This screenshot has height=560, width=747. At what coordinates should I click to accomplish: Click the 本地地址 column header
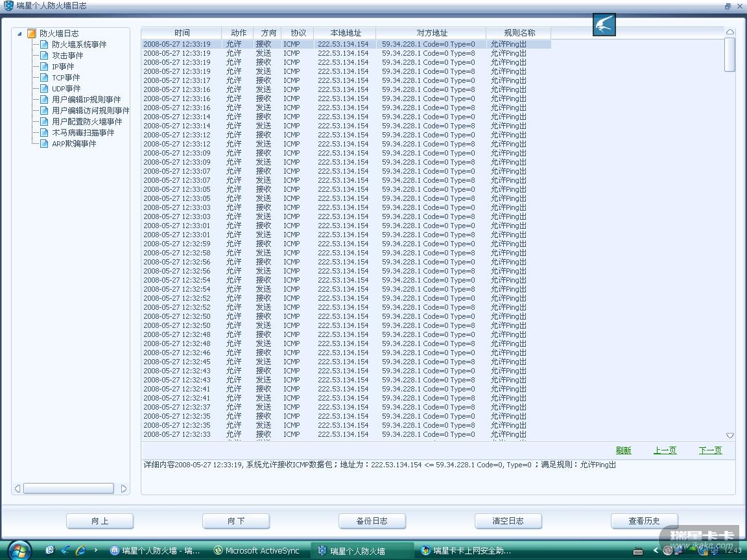pyautogui.click(x=345, y=33)
